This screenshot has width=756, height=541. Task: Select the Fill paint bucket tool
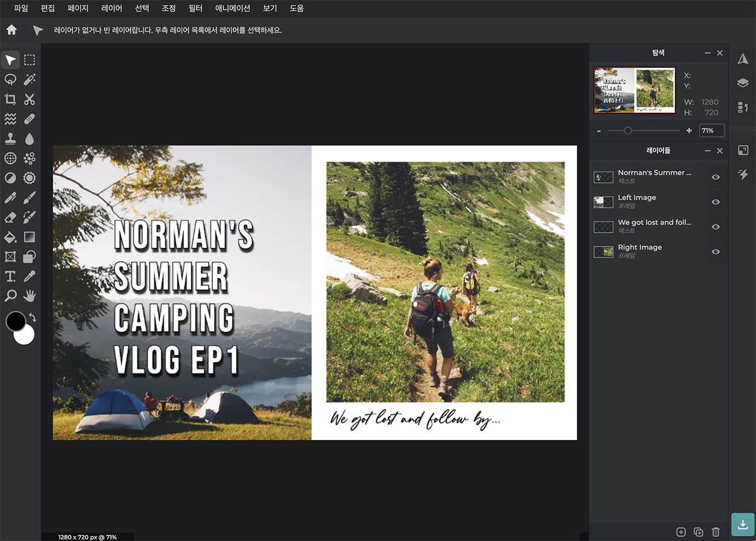[10, 237]
